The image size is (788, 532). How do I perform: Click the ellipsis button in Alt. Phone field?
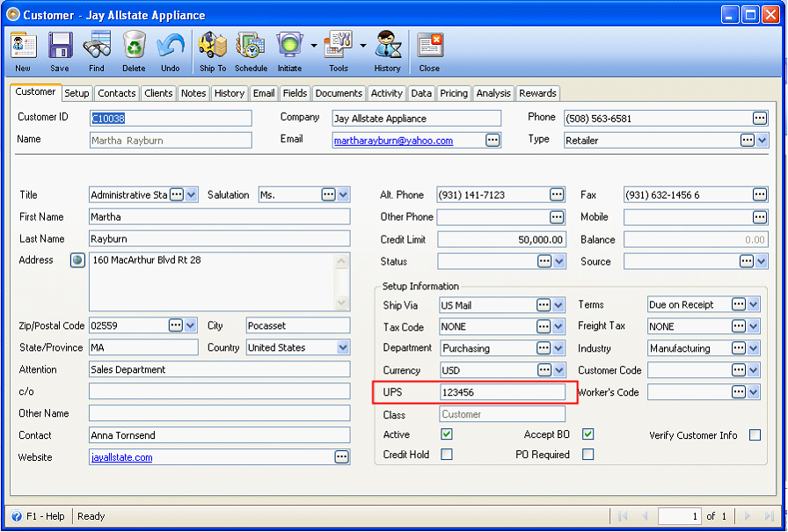(557, 195)
